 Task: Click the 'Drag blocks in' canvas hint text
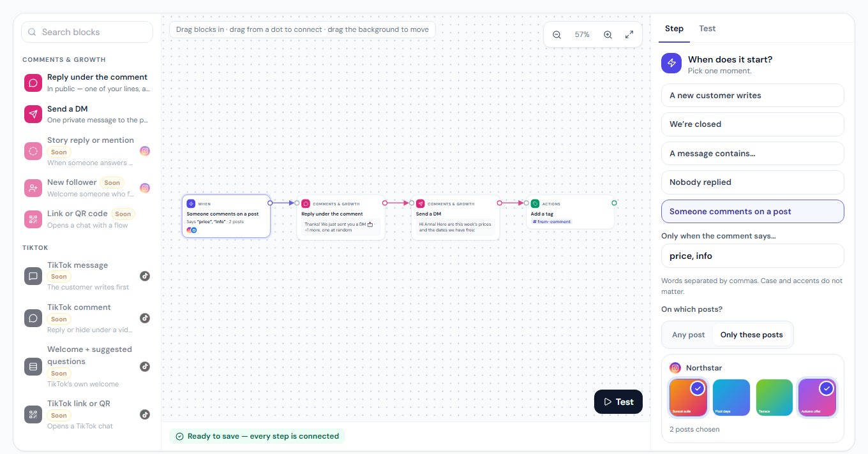click(x=303, y=29)
